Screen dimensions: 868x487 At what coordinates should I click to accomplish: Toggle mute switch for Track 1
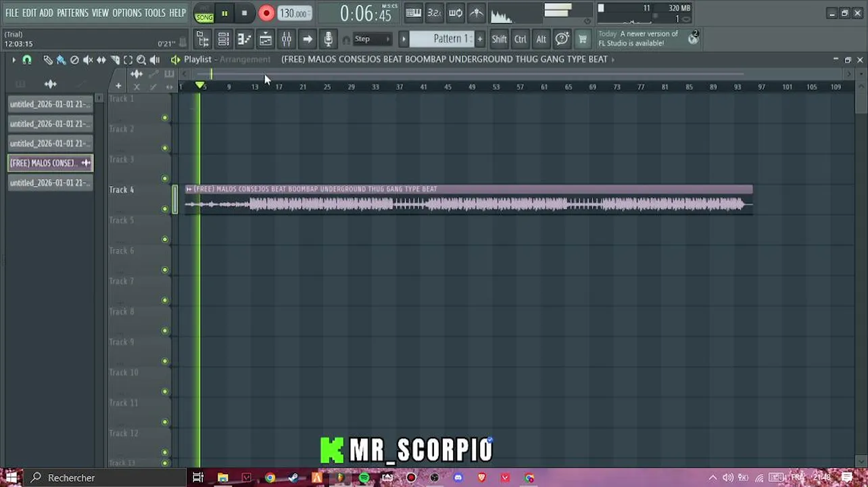coord(164,118)
